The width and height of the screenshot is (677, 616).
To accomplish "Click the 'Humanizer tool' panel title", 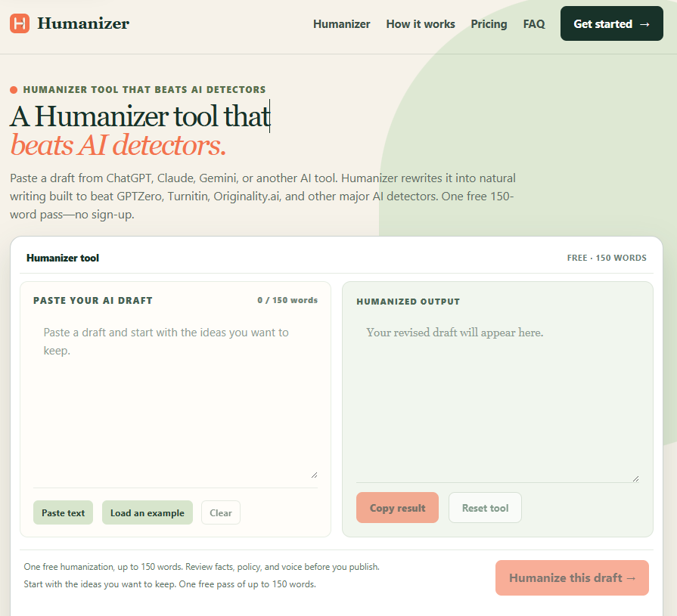I will point(63,258).
